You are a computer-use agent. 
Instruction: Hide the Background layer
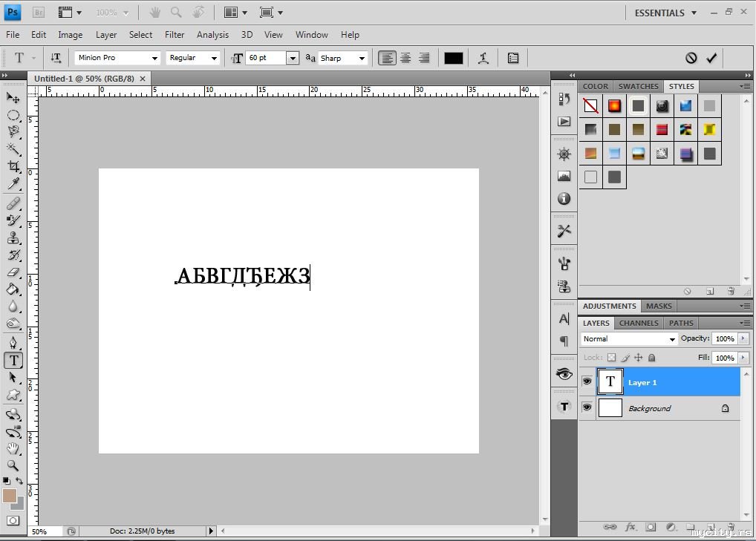[587, 407]
